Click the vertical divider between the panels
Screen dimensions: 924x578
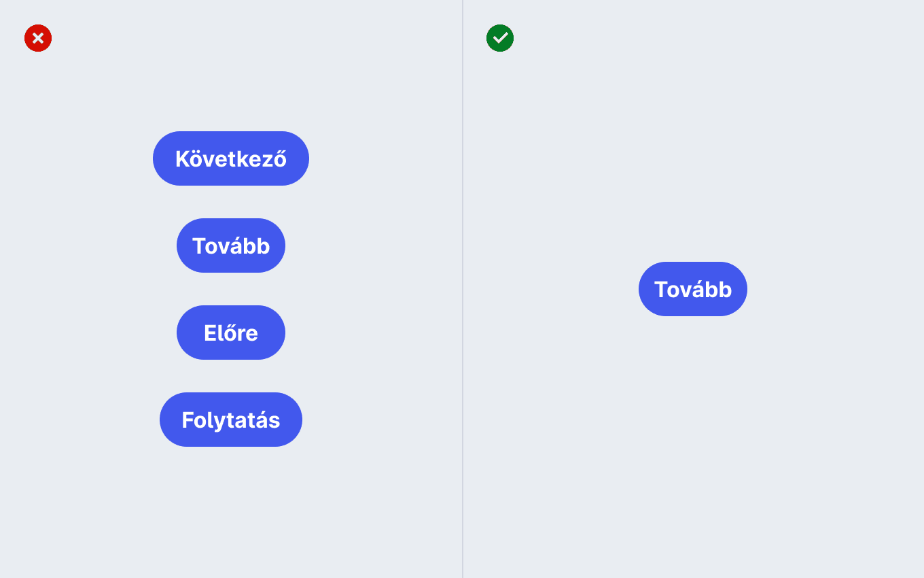tap(463, 289)
